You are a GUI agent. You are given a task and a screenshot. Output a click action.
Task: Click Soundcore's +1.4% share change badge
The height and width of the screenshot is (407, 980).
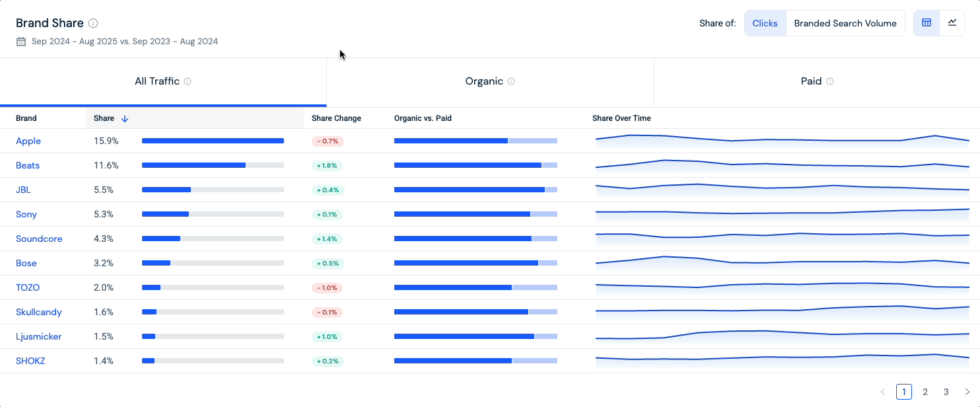pyautogui.click(x=328, y=239)
